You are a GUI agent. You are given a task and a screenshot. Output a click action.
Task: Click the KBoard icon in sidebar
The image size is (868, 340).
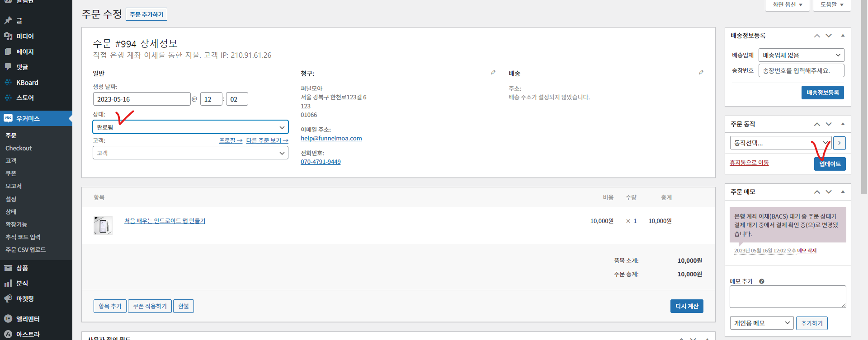tap(8, 82)
